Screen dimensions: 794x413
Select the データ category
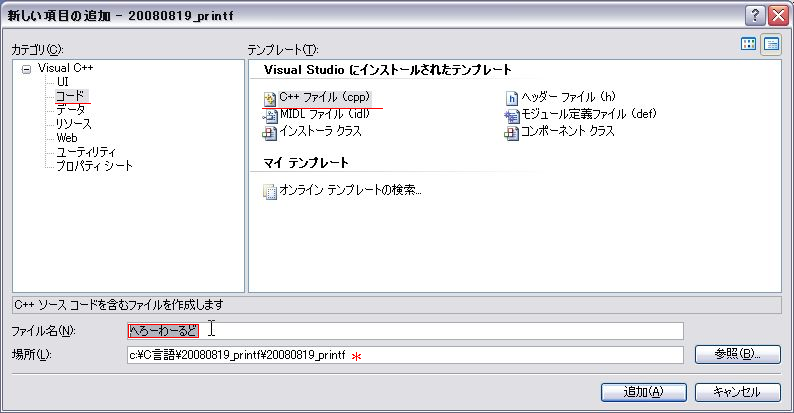pyautogui.click(x=70, y=110)
